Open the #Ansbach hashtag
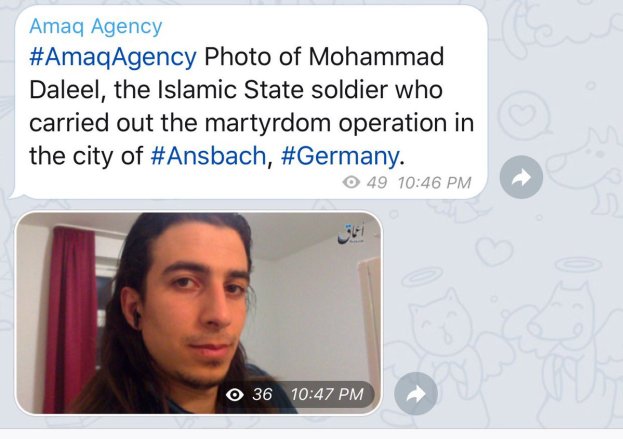This screenshot has width=623, height=439. [208, 156]
